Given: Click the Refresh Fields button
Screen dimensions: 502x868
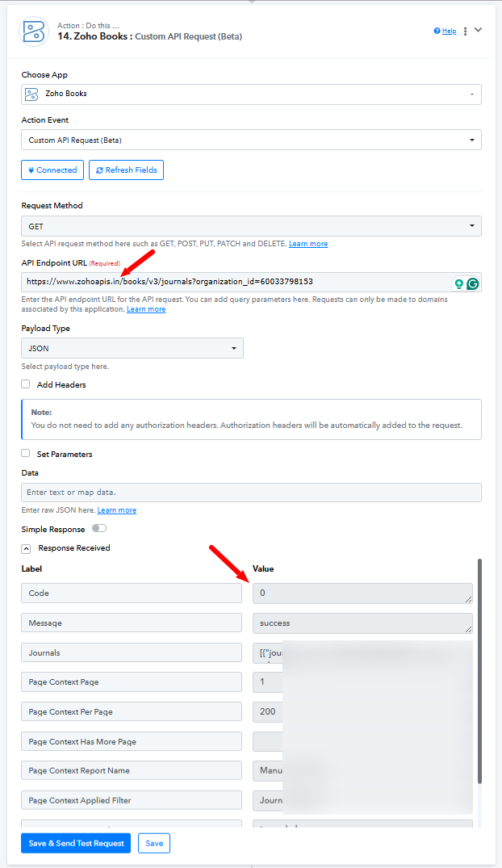Looking at the screenshot, I should click(126, 170).
